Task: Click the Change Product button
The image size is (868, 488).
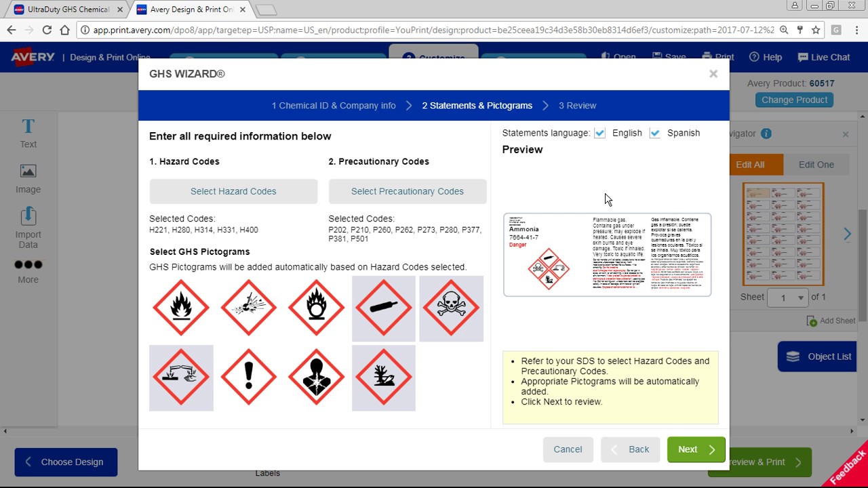Action: point(794,100)
